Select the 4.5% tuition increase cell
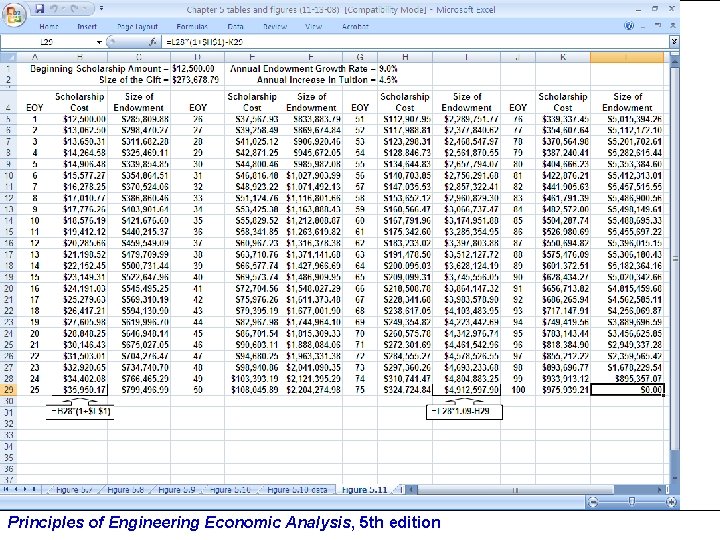 click(405, 80)
